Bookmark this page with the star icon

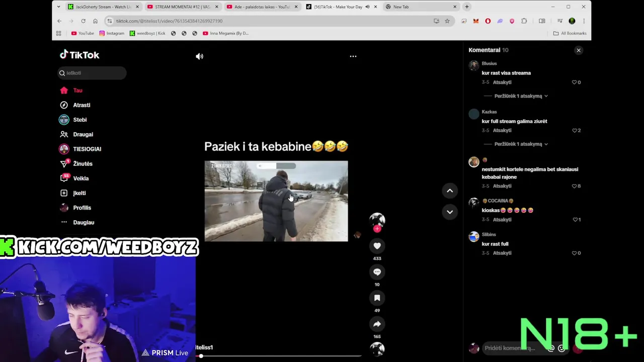point(447,21)
